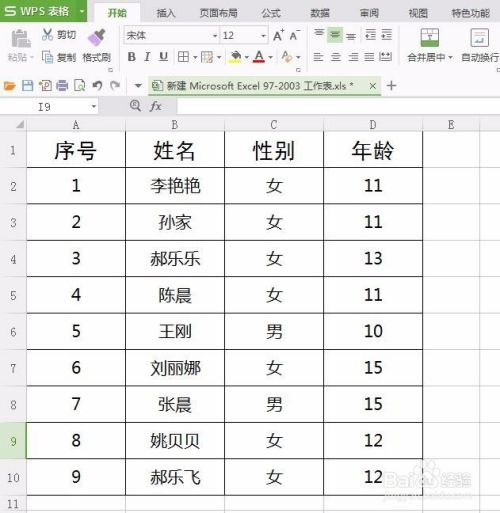Apply the red font color swatch

259,57
